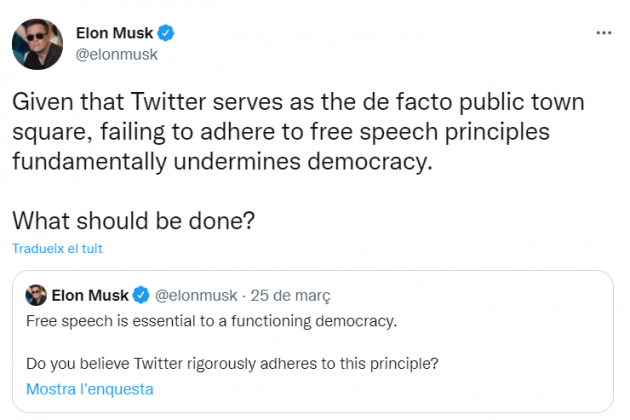Click the small avatar in quoted tweet
Image resolution: width=630 pixels, height=420 pixels.
click(36, 296)
